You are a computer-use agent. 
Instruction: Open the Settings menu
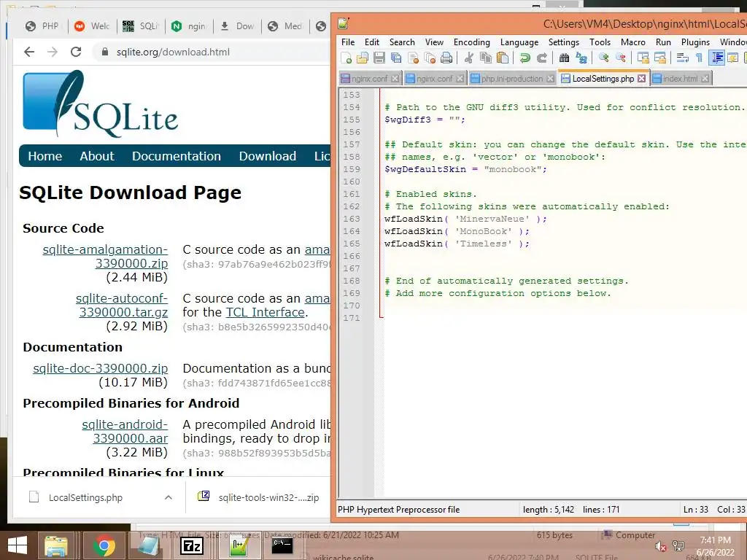coord(564,42)
